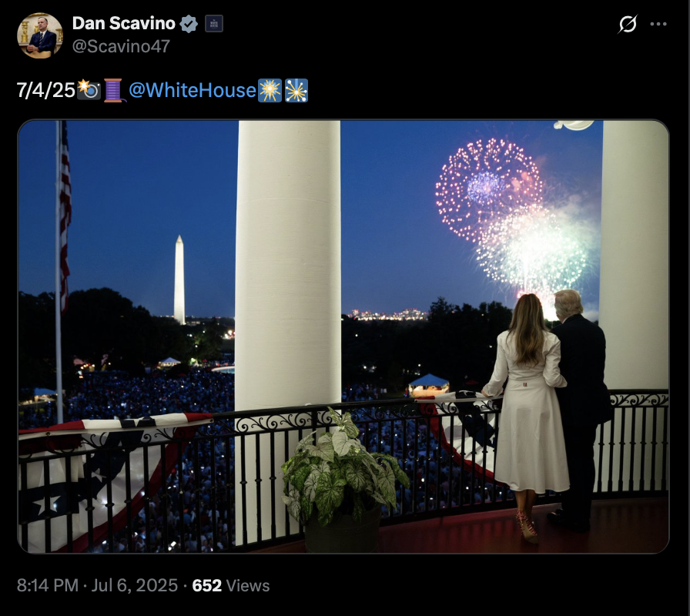Click the last fireworks emoji in post
The height and width of the screenshot is (616, 690).
[x=296, y=90]
